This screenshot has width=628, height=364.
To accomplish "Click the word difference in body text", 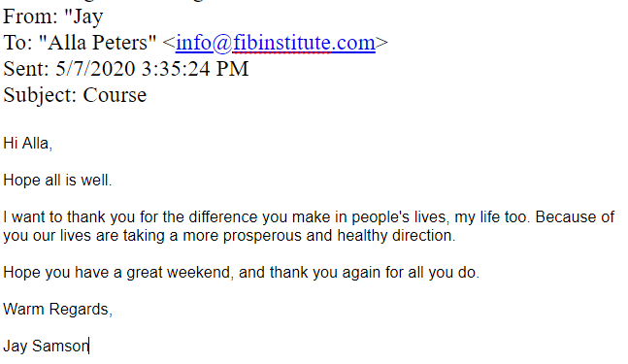I will coord(223,217).
